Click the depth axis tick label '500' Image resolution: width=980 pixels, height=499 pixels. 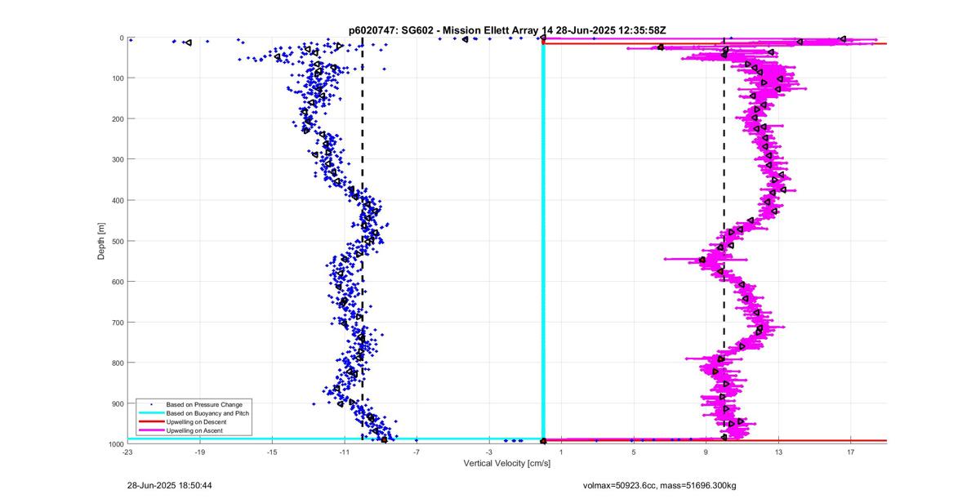tap(117, 241)
